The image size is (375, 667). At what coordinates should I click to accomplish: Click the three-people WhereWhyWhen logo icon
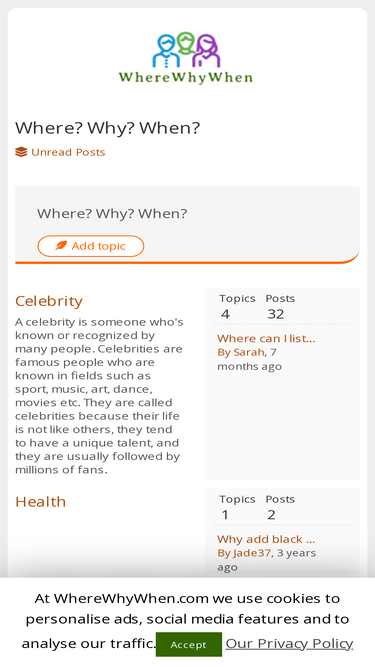tap(186, 50)
